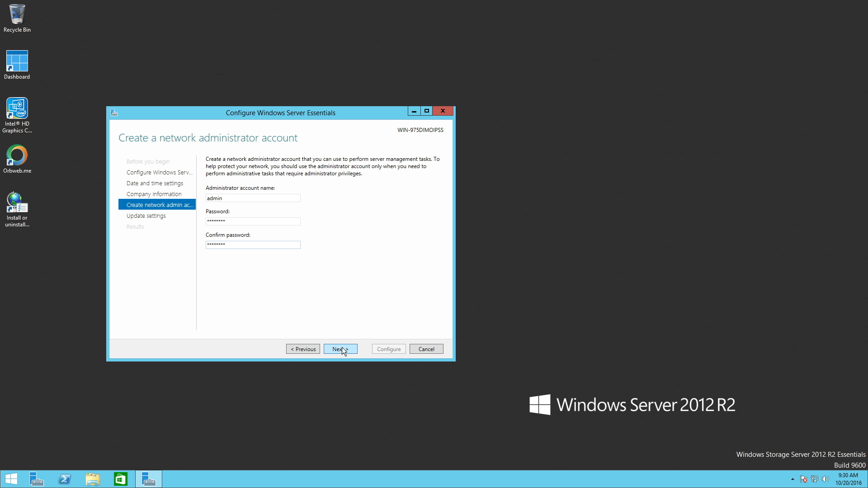868x488 pixels.
Task: Open File Explorer from the taskbar
Action: coord(93,479)
